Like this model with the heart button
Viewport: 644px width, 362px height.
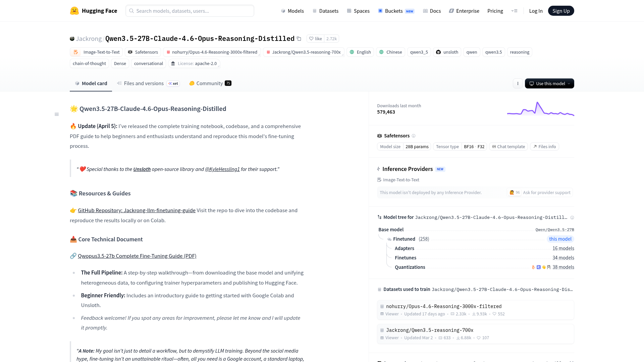(x=315, y=39)
